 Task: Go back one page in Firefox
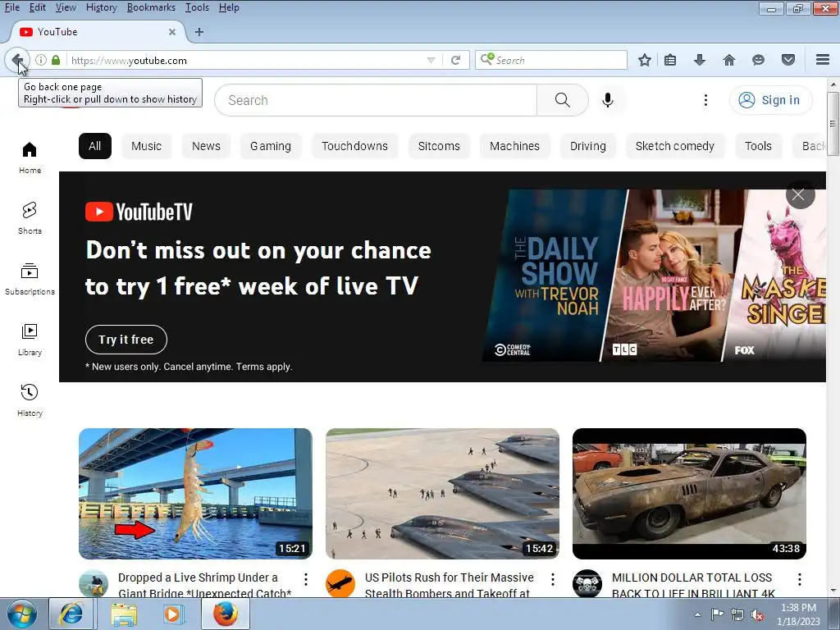17,59
